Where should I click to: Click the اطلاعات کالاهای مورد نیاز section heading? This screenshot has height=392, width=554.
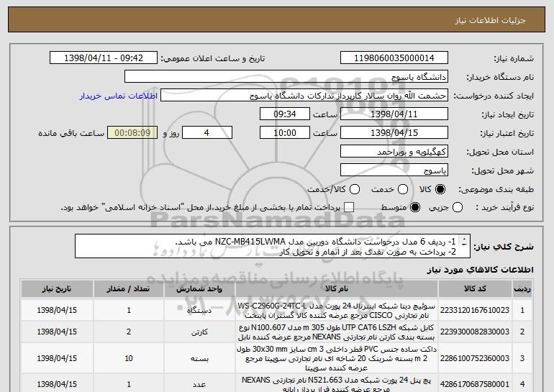point(480,270)
